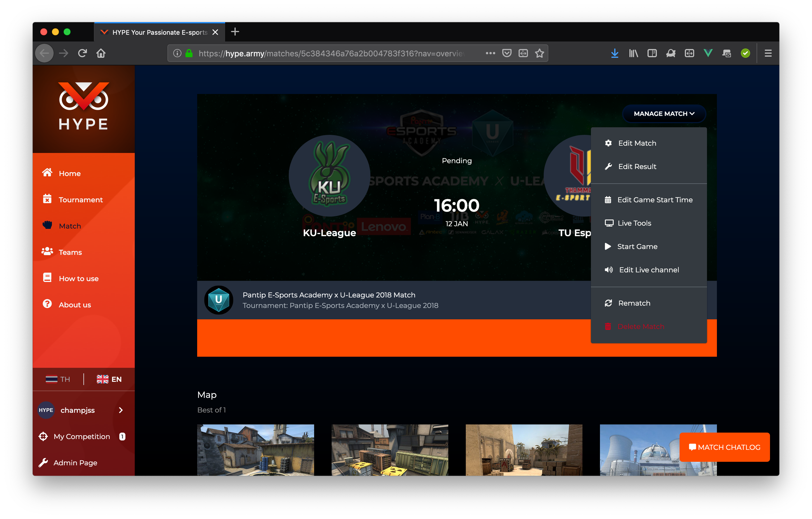Select the first map thumbnail
Screen dimensions: 812x519
[x=255, y=450]
